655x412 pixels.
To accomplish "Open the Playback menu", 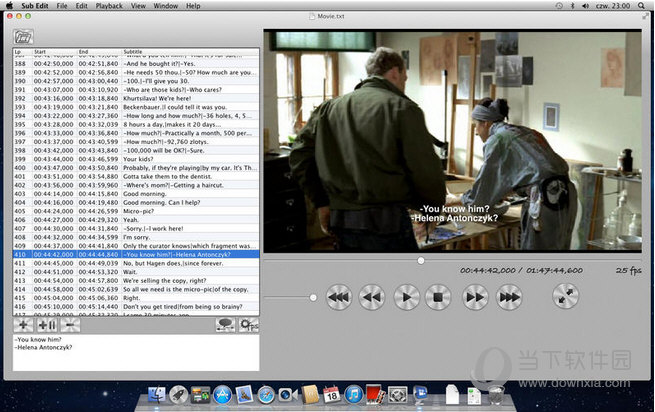I will pos(109,6).
